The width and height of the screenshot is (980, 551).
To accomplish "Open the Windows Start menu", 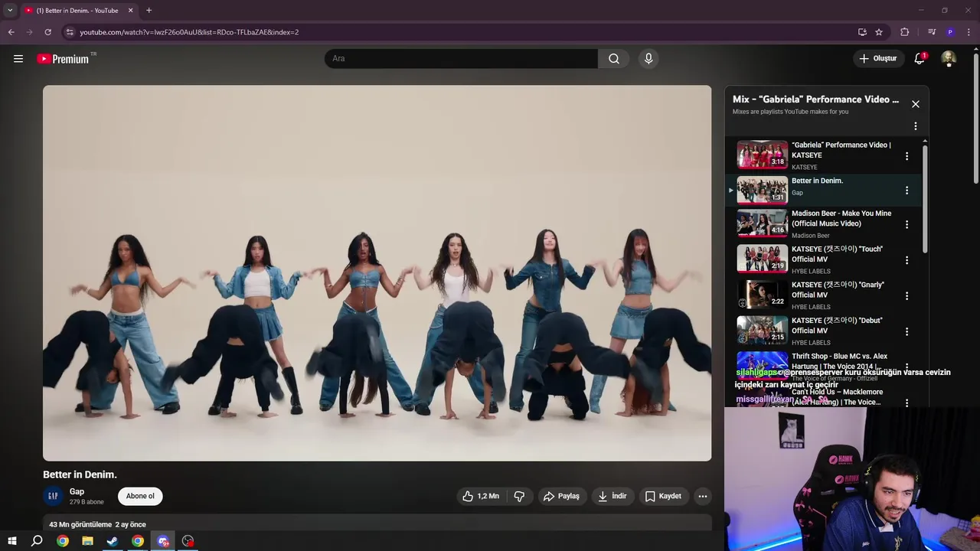I will coord(12,541).
